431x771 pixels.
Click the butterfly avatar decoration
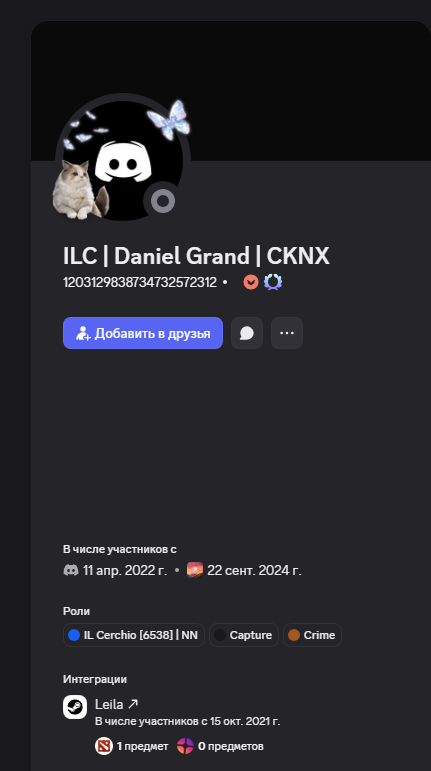coord(169,120)
